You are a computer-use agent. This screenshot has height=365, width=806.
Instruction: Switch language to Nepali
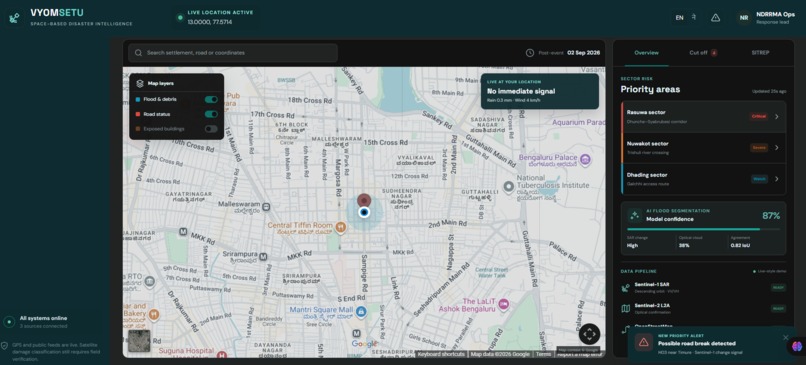click(x=694, y=17)
